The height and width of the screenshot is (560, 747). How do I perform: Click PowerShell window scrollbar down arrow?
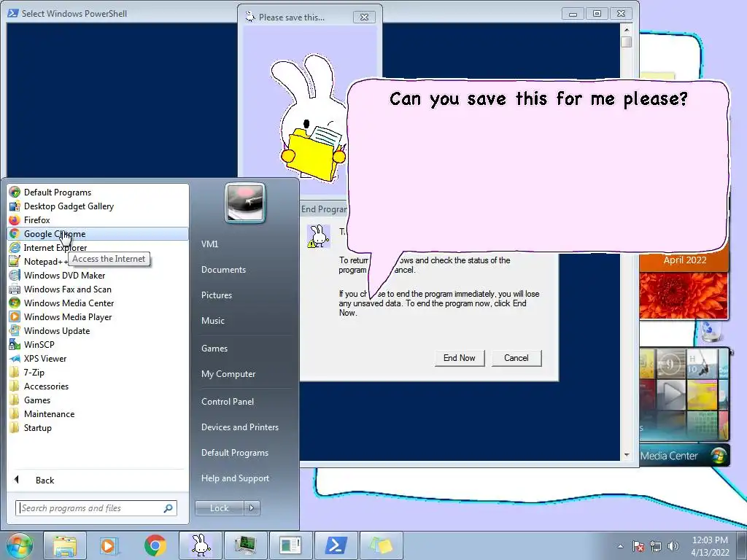pos(627,455)
